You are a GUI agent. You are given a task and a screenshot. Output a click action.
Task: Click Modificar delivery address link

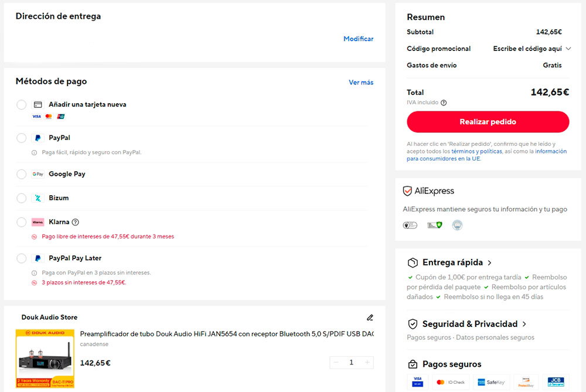click(358, 39)
